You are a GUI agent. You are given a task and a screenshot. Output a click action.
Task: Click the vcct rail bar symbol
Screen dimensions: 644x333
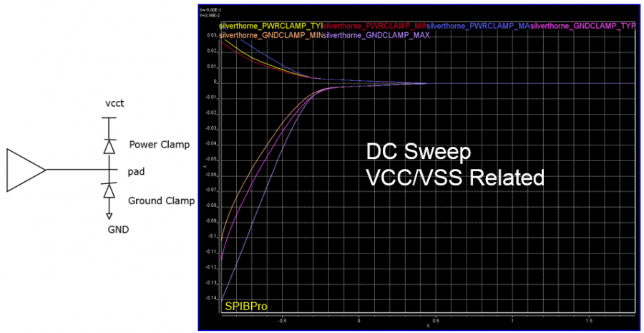[x=109, y=118]
